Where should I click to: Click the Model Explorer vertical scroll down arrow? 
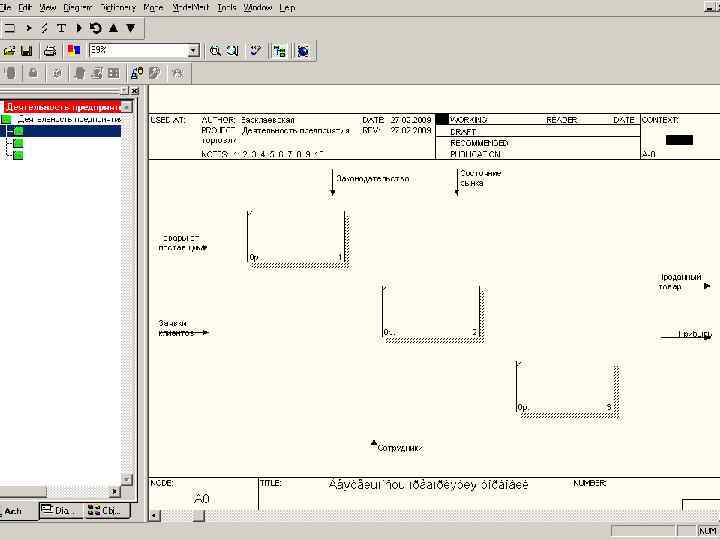pos(127,479)
